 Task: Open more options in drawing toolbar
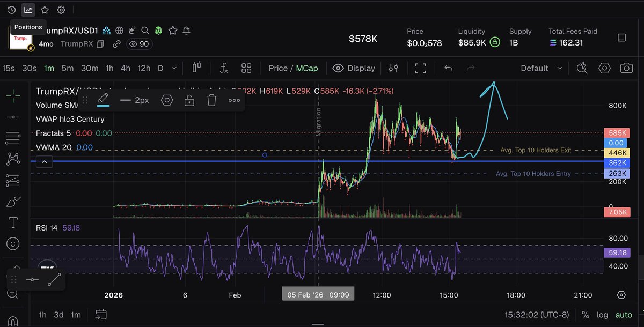pos(234,100)
